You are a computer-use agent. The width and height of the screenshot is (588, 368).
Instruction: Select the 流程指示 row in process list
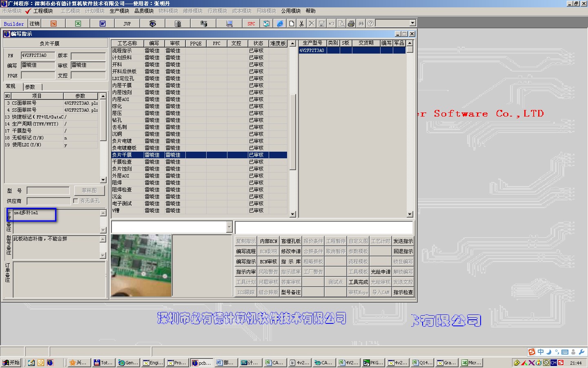point(199,51)
